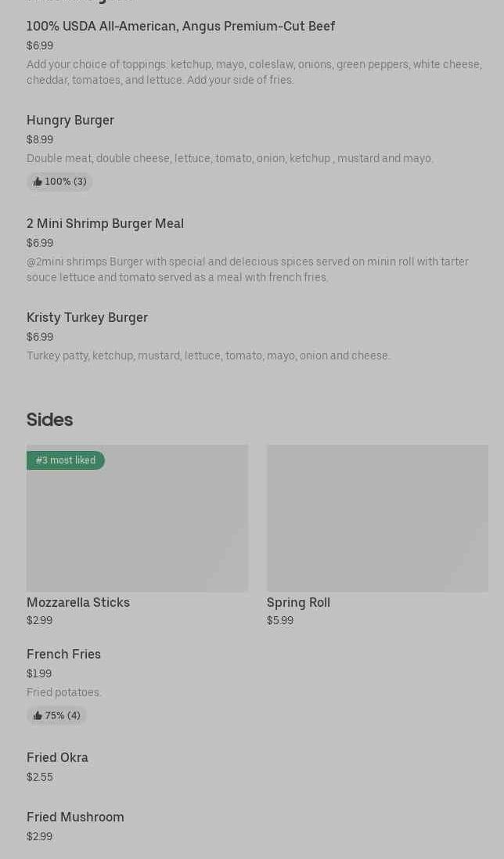Click thumbs-up icon on French Fries rating
Viewport: 504px width, 859px height.
tap(38, 716)
